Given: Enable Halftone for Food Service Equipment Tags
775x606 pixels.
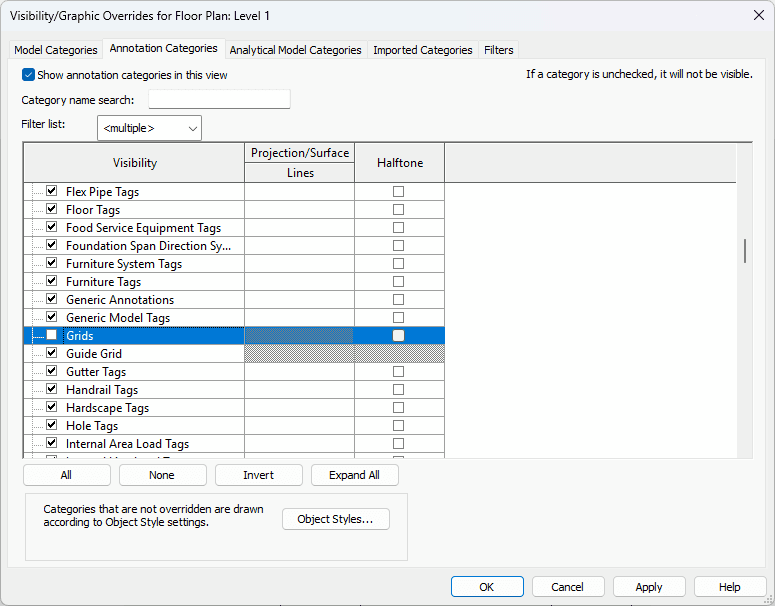Looking at the screenshot, I should 398,227.
